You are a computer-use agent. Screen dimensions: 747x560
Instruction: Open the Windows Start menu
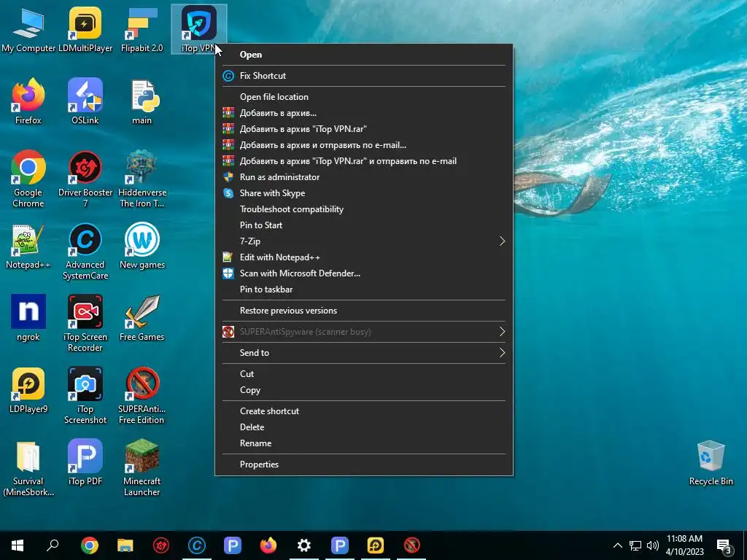point(18,545)
